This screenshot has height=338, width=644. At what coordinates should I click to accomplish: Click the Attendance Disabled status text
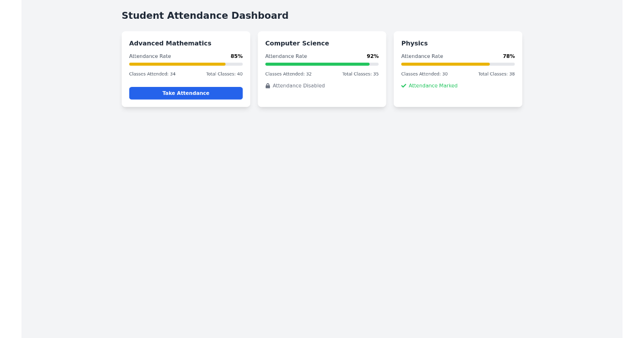point(299,85)
